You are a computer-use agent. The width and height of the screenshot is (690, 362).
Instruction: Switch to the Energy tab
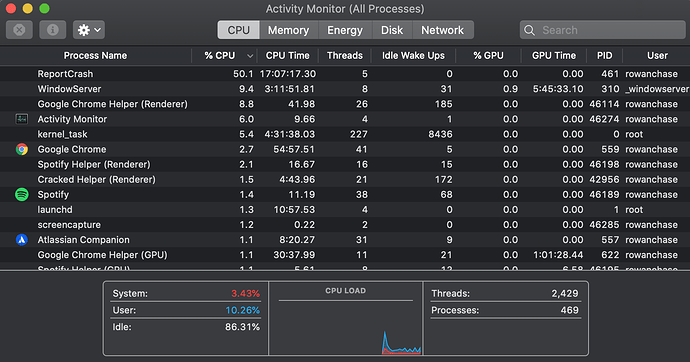tap(345, 30)
